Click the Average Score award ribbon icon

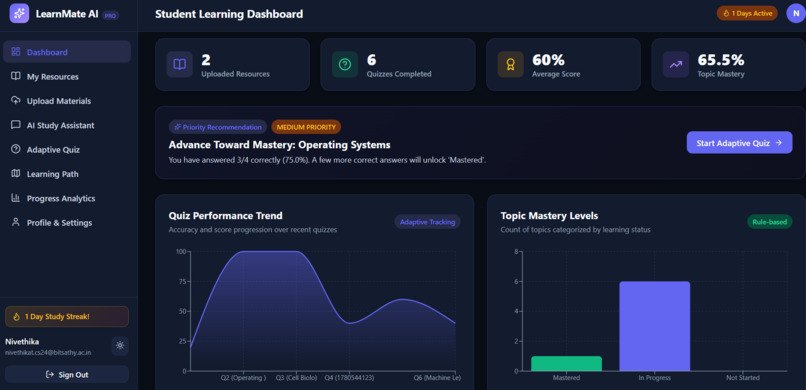pos(510,64)
